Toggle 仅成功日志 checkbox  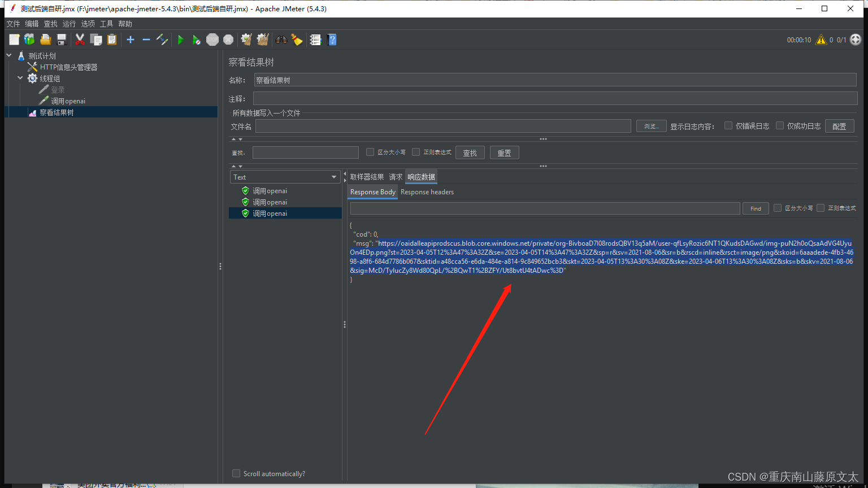(780, 125)
